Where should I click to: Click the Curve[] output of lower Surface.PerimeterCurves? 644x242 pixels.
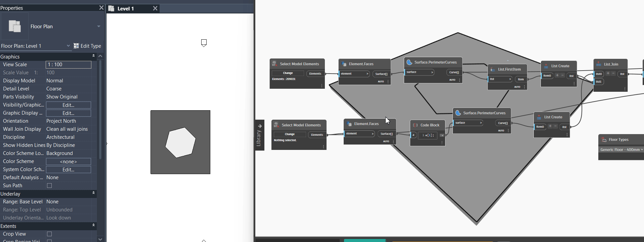tap(503, 123)
